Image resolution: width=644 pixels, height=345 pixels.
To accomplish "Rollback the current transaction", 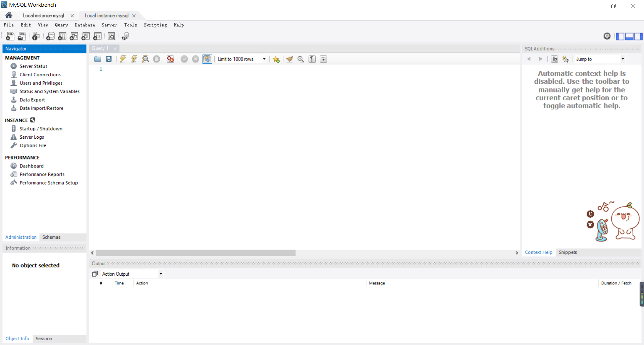I will [196, 59].
